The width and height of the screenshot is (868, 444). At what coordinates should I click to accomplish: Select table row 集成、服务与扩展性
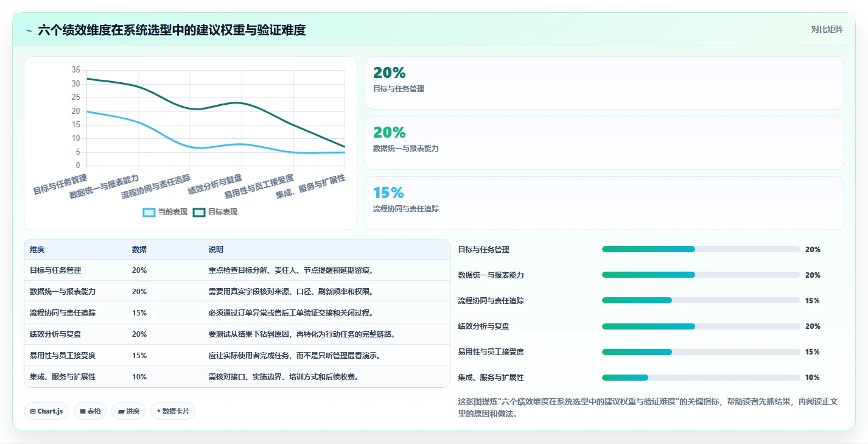pos(237,377)
